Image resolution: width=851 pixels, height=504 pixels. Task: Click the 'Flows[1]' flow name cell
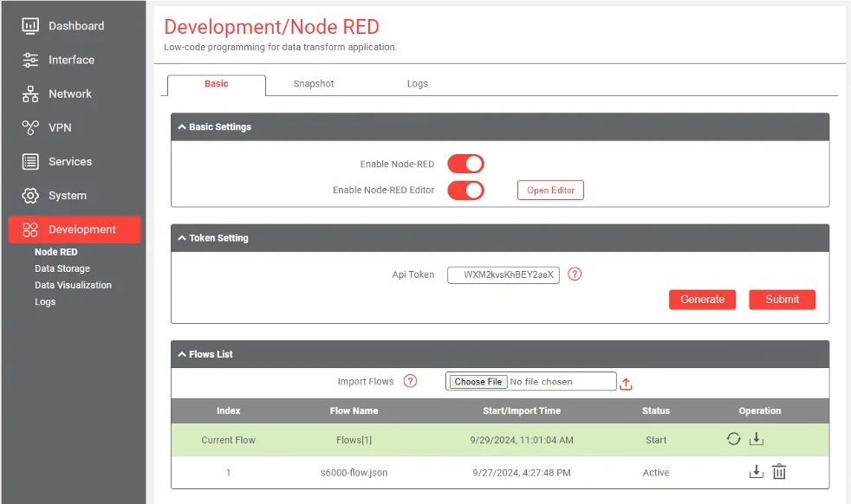(x=354, y=440)
